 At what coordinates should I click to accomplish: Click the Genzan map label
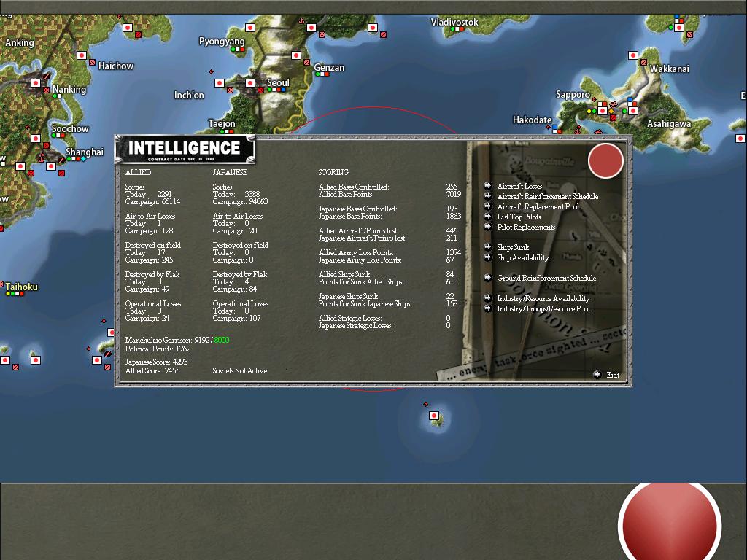tap(329, 68)
